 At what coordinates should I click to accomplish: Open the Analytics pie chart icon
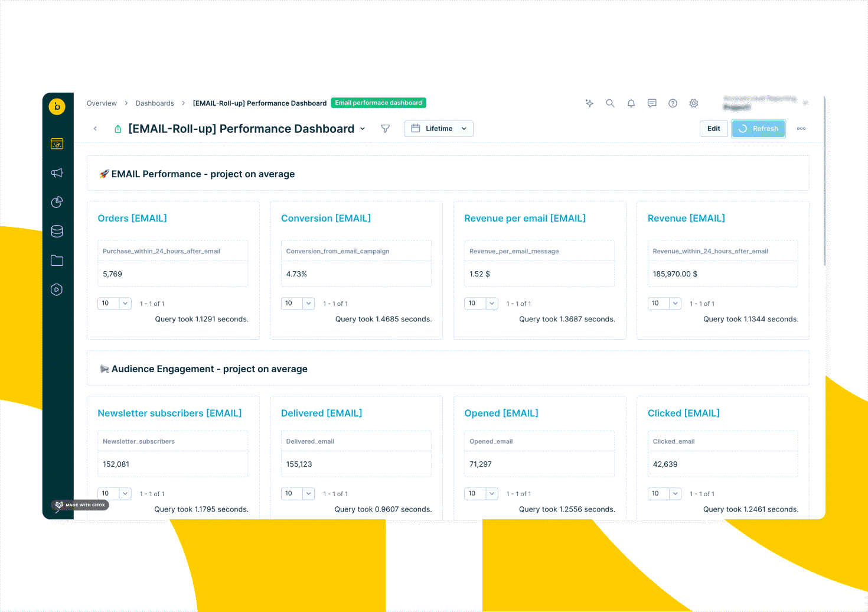coord(57,202)
